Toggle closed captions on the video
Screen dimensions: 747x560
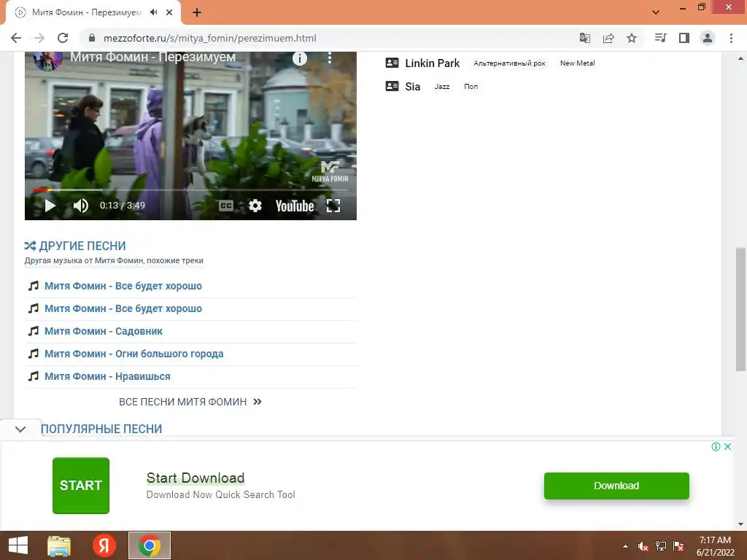coord(226,206)
